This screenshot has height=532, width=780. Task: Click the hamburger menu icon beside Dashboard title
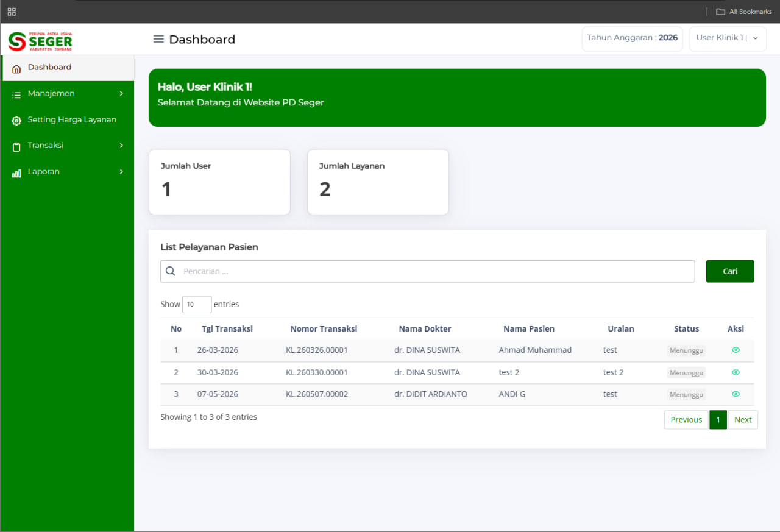click(158, 39)
